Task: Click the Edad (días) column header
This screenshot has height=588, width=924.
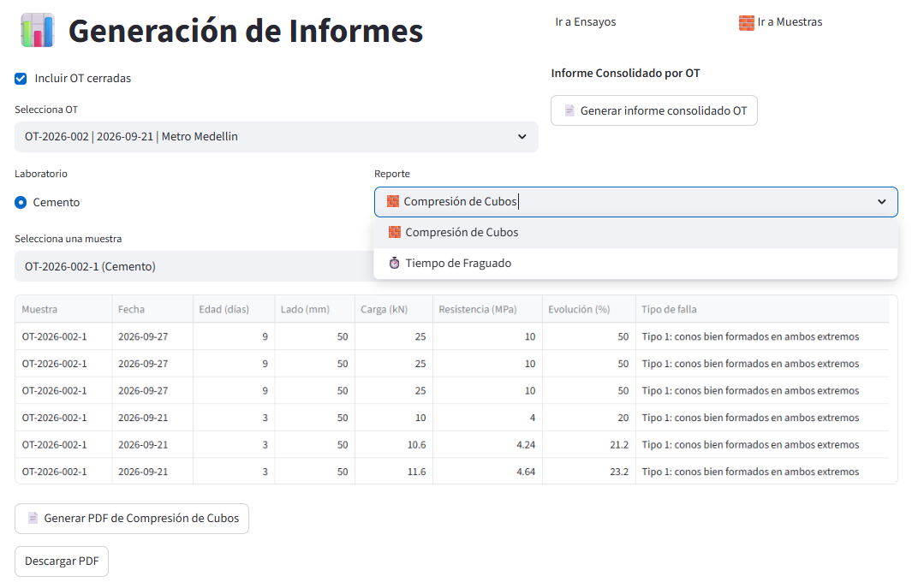Action: pos(234,309)
